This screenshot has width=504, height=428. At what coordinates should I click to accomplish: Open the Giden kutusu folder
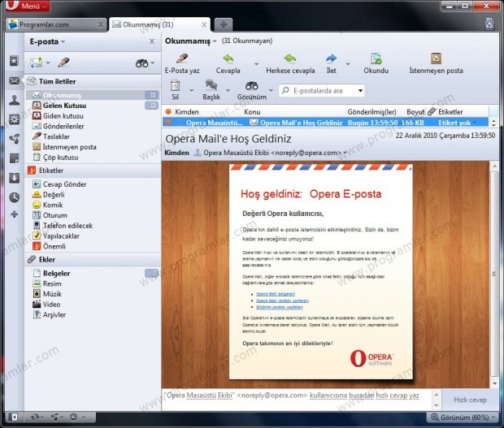pos(93,116)
